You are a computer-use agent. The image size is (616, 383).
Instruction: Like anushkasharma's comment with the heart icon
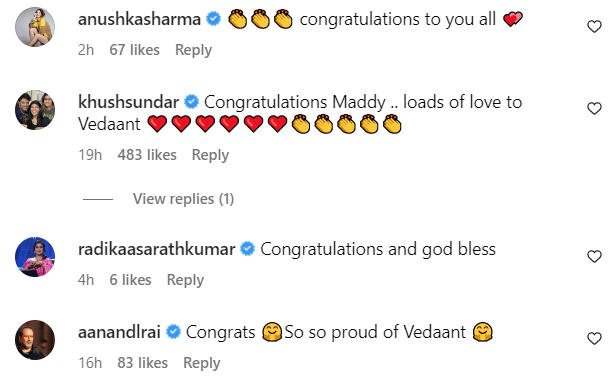594,26
